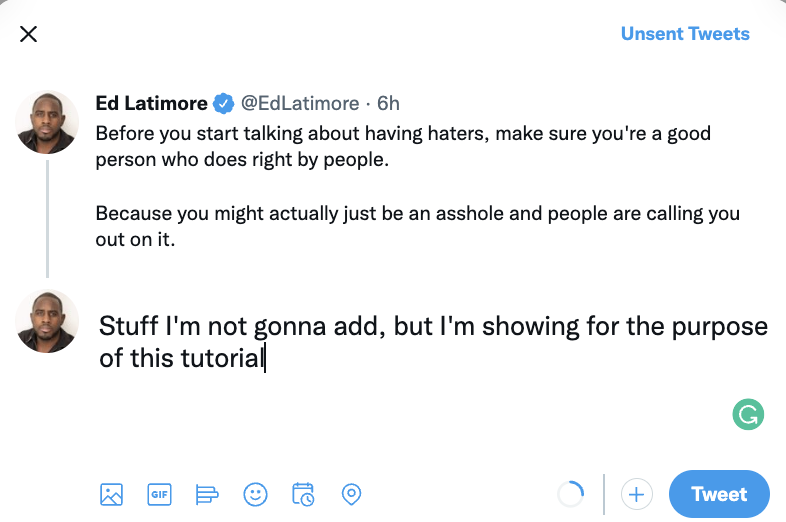
Task: Click the original tweet's profile picture
Action: coord(47,122)
